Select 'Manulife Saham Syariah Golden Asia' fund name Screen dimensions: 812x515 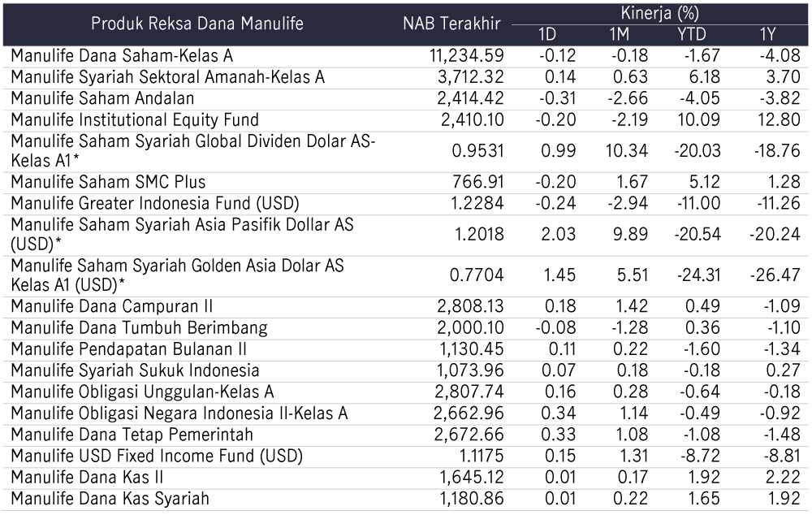(177, 275)
